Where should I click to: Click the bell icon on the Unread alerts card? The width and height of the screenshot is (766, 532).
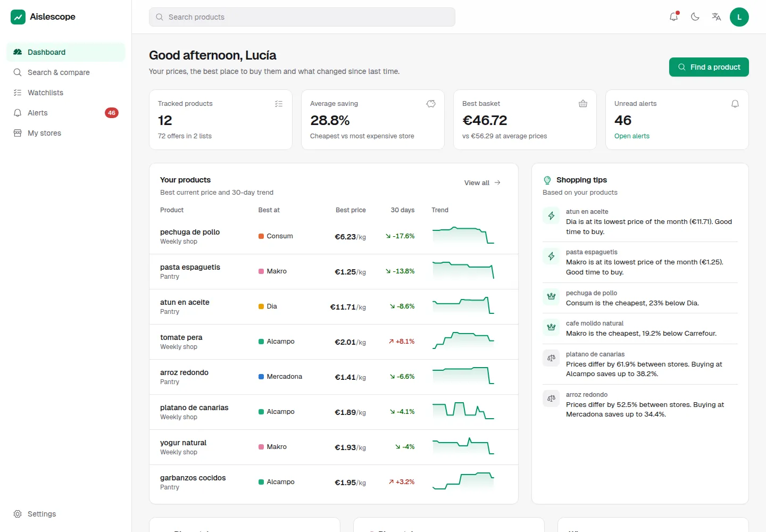735,104
